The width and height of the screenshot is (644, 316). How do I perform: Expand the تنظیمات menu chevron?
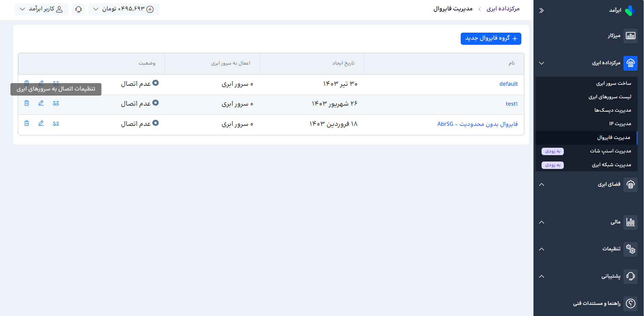click(542, 249)
